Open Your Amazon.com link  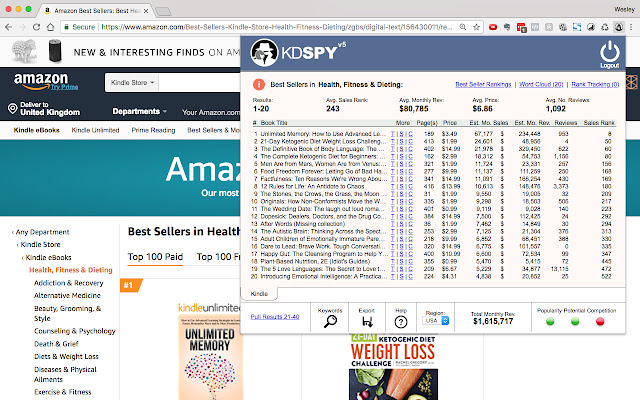pos(211,112)
